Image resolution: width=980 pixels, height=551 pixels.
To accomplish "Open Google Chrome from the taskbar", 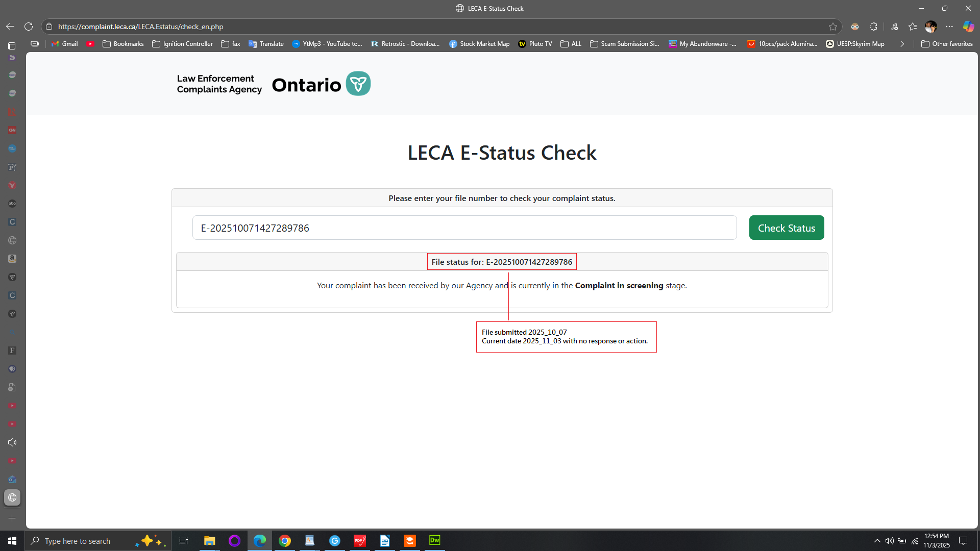I will (x=285, y=541).
